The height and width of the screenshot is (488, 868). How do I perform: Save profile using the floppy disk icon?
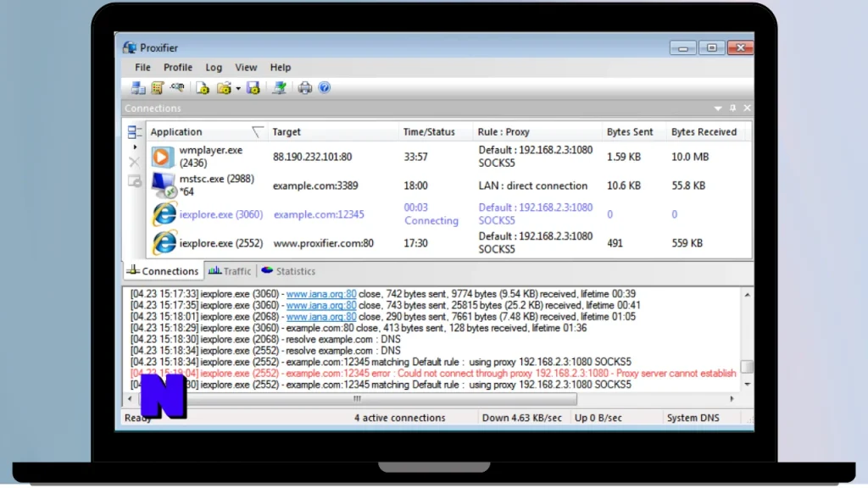(253, 88)
